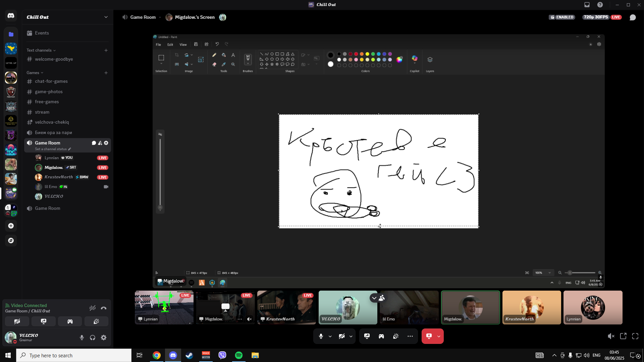Share your screen from the Video Connected panel
The height and width of the screenshot is (362, 644).
[x=44, y=321]
